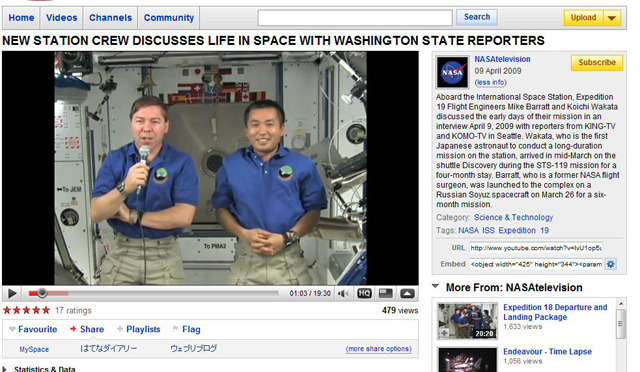640x372 pixels.
Task: Click the related videos scrollbar thumb
Action: (x=621, y=324)
